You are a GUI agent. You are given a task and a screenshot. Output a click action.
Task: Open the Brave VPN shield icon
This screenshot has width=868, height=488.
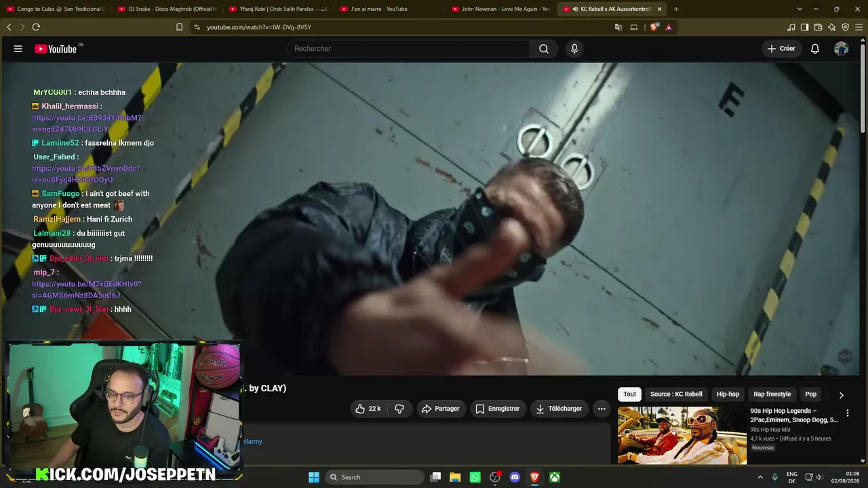pyautogui.click(x=845, y=27)
